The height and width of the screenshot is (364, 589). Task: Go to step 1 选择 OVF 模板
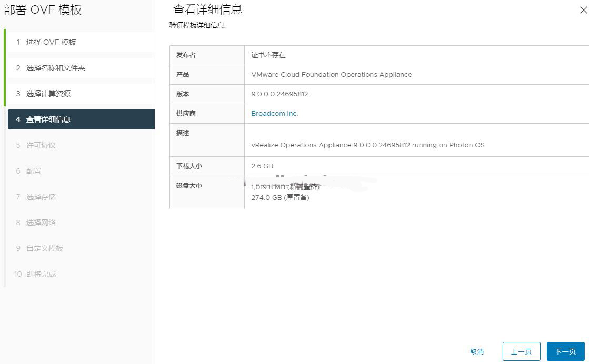tap(51, 42)
